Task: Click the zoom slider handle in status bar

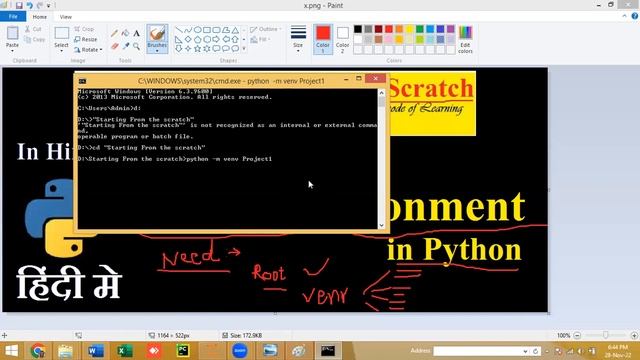Action: click(x=606, y=335)
